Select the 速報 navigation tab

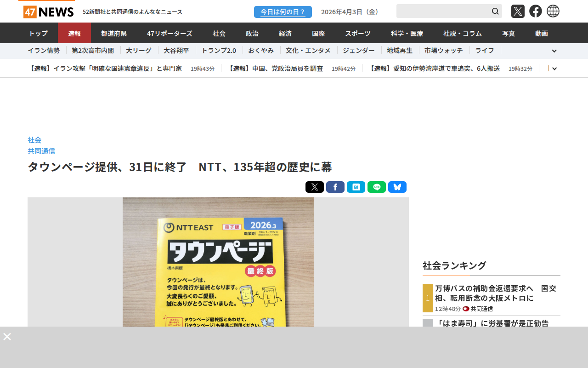[74, 33]
